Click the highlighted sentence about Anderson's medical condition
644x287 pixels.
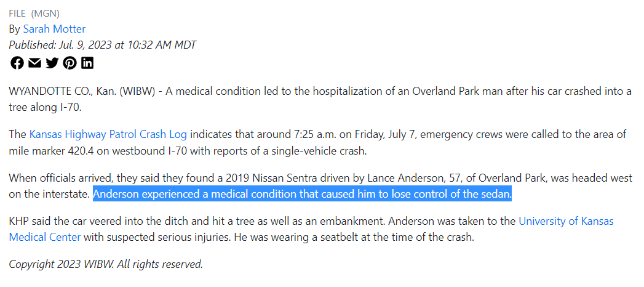pos(302,193)
